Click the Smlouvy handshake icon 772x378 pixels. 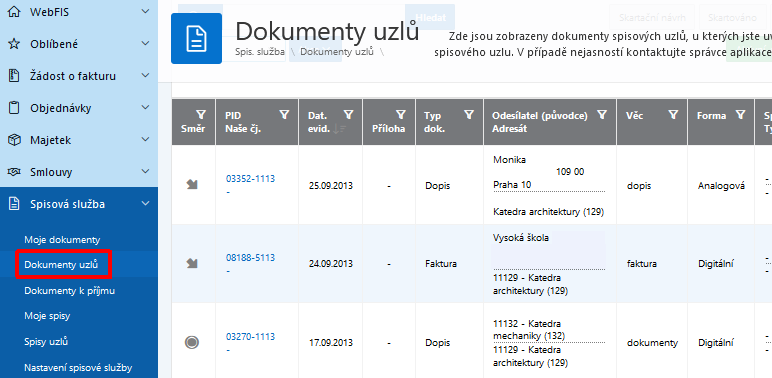(14, 172)
